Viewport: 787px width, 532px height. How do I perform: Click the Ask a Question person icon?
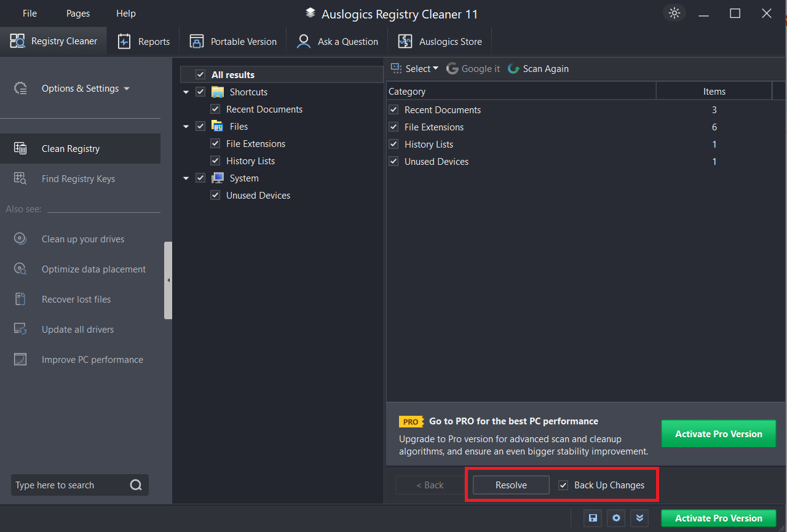(304, 41)
